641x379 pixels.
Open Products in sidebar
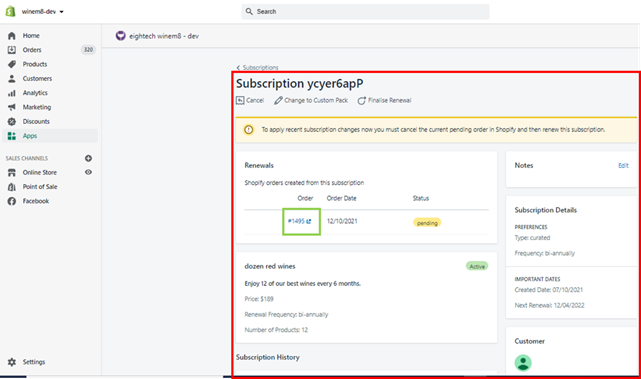35,64
